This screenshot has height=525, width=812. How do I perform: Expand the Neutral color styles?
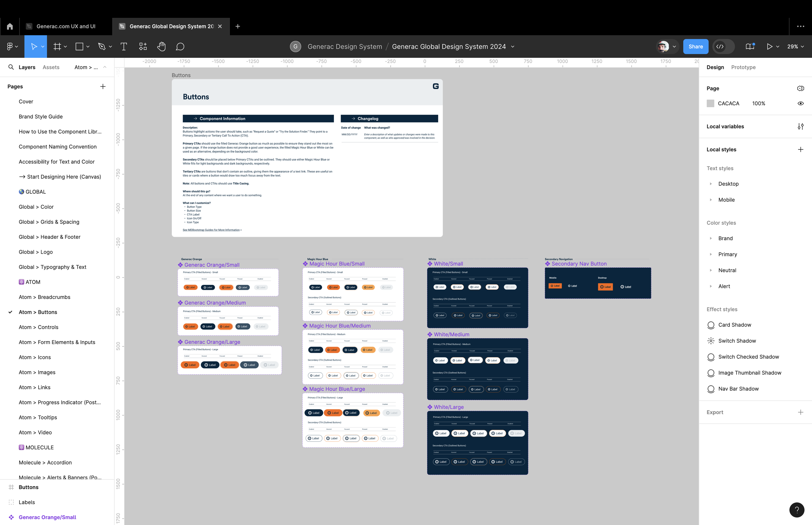[x=711, y=270]
